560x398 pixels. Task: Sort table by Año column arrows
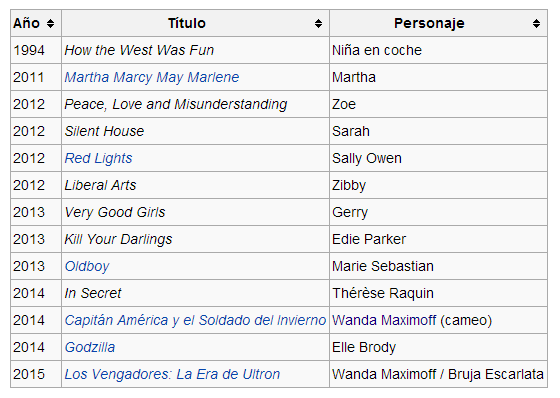[50, 24]
